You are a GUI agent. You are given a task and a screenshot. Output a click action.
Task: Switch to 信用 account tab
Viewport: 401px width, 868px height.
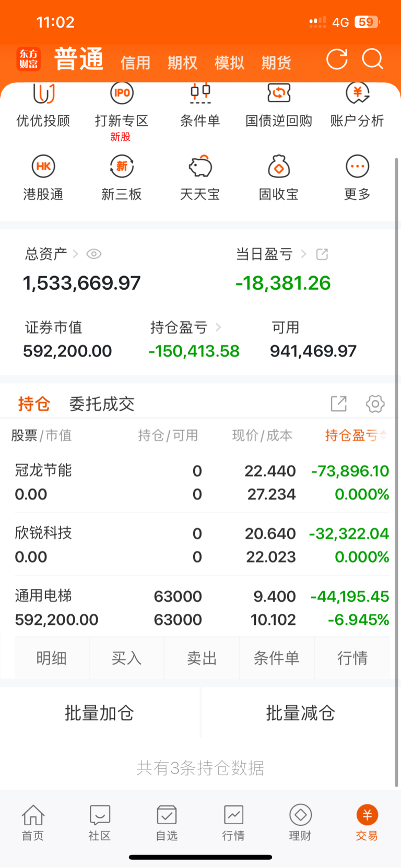pyautogui.click(x=135, y=63)
